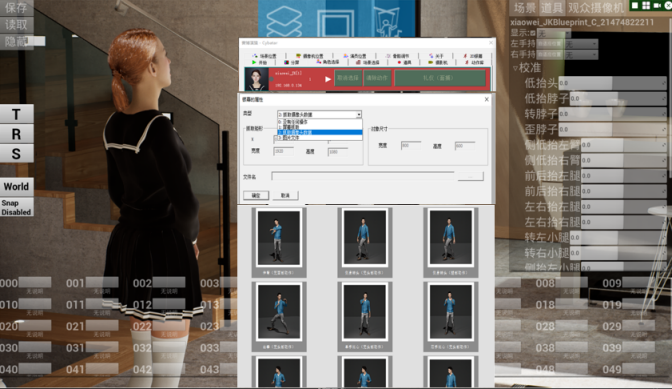
Task: Adjust the 低抬头 slider
Action: [612, 83]
